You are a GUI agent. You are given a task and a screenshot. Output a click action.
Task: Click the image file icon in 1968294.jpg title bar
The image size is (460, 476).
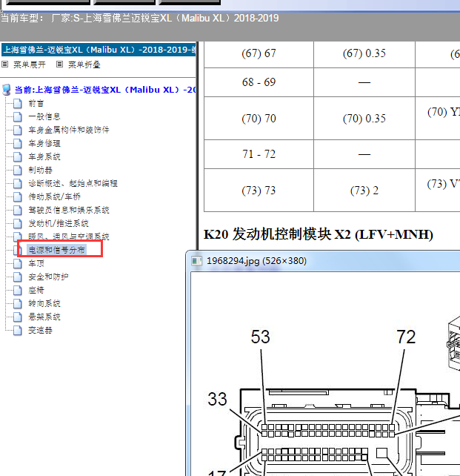(197, 261)
